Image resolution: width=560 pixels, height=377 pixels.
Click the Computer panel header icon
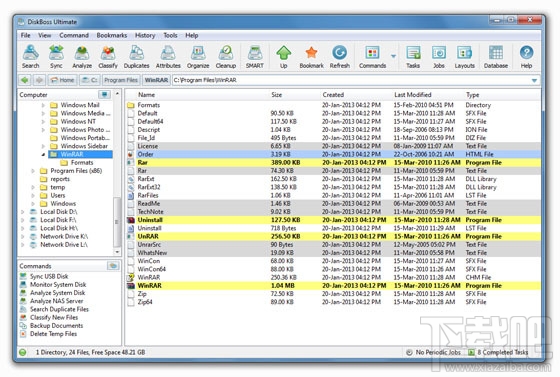tap(104, 95)
